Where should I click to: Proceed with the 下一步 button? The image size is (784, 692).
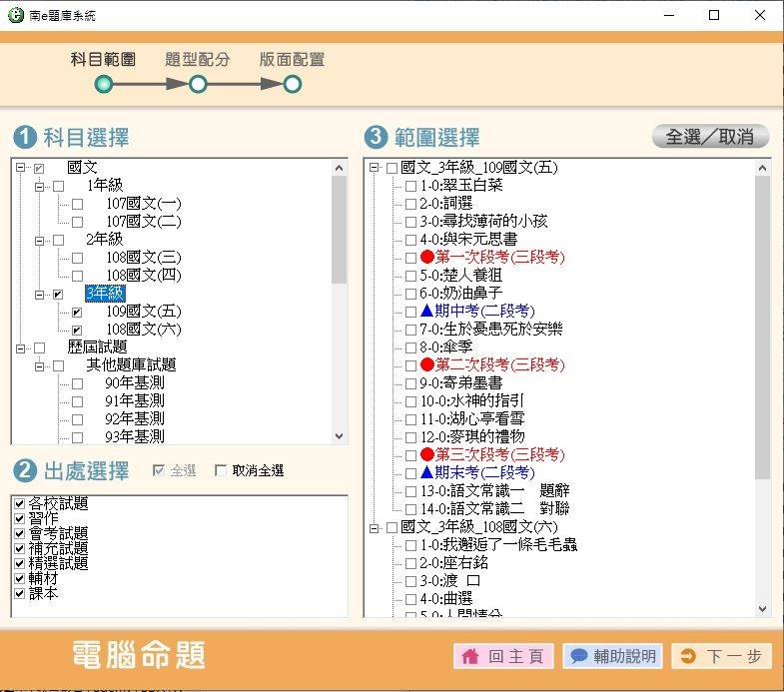pos(722,656)
